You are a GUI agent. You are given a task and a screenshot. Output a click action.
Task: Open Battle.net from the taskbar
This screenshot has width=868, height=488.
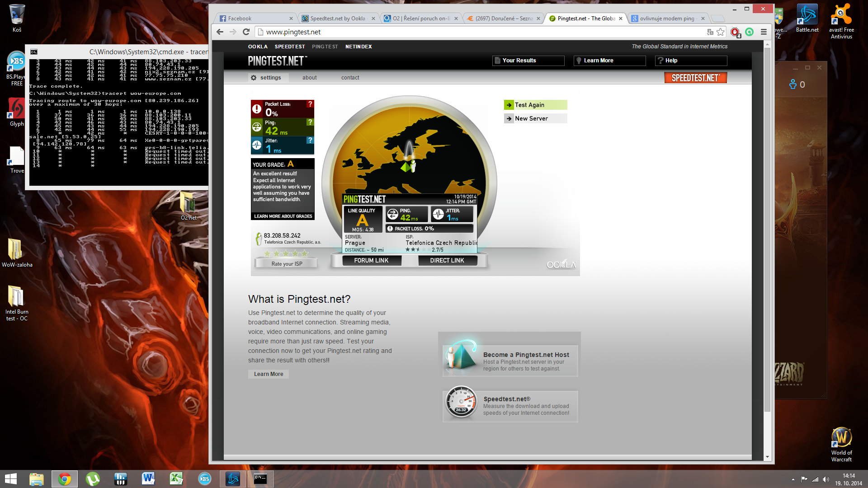[x=233, y=479]
